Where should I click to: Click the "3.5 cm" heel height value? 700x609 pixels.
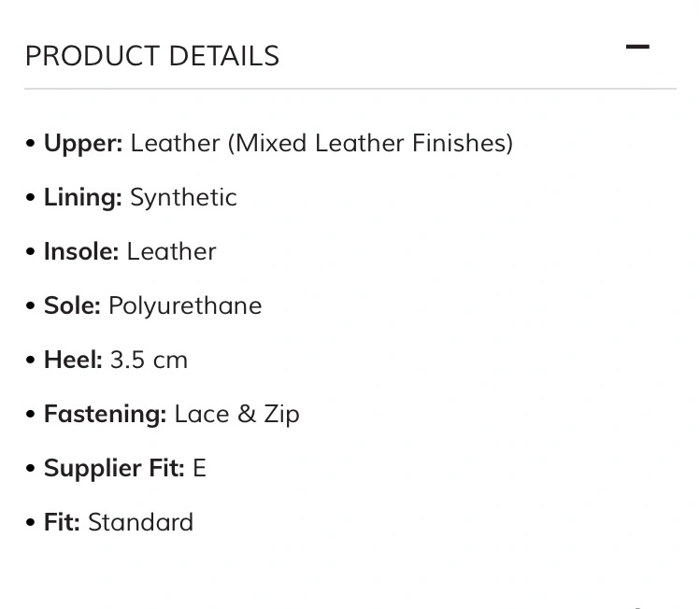click(149, 360)
